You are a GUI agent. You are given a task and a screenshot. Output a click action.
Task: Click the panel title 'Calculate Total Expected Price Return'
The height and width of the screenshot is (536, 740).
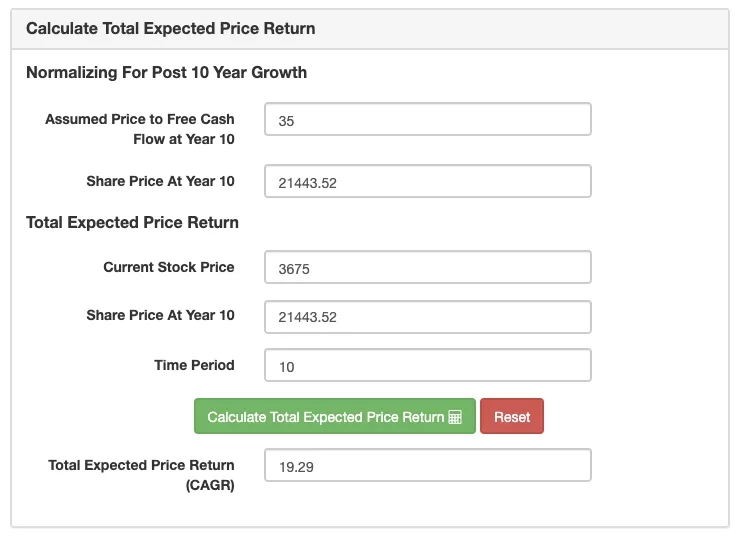click(170, 28)
